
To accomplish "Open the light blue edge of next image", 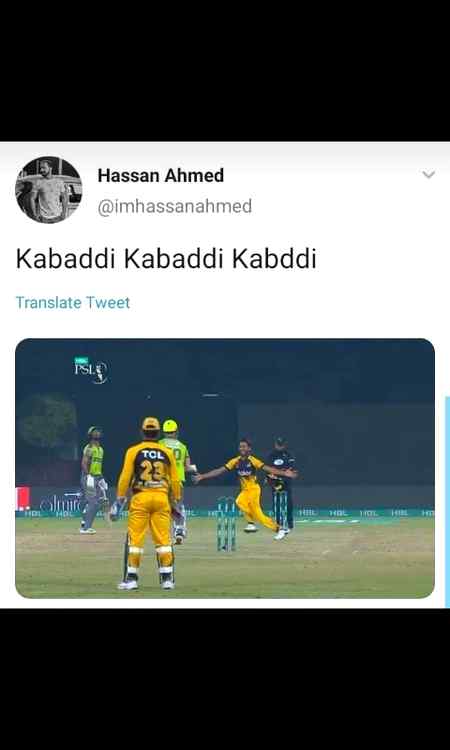I will pyautogui.click(x=447, y=502).
